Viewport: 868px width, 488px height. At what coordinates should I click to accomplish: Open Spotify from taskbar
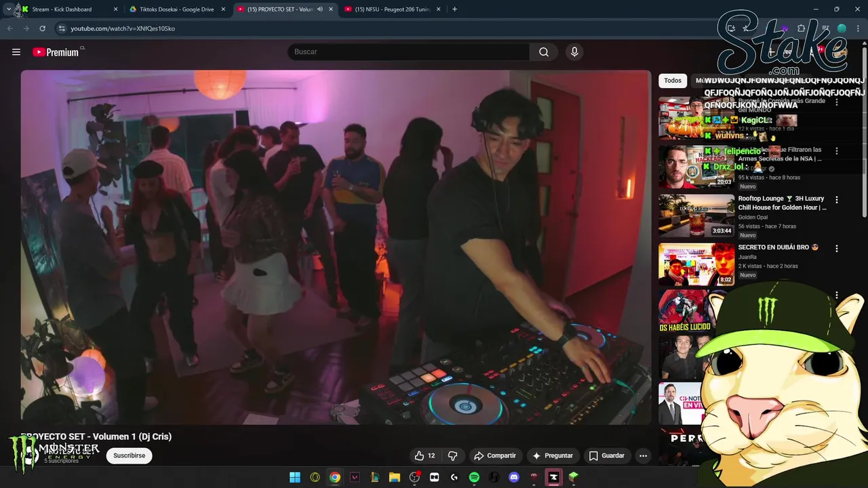474,477
